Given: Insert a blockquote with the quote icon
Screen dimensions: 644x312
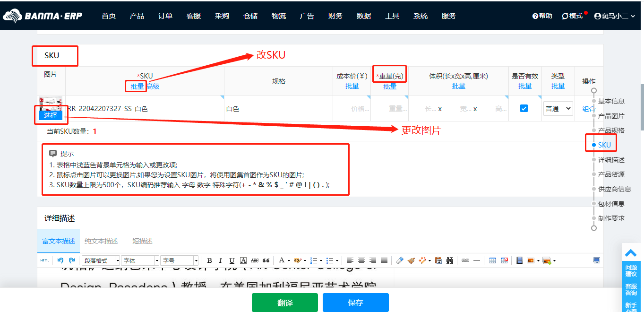Looking at the screenshot, I should (266, 260).
